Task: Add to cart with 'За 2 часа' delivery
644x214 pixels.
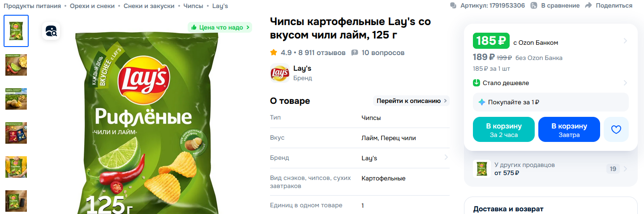Action: coord(504,129)
